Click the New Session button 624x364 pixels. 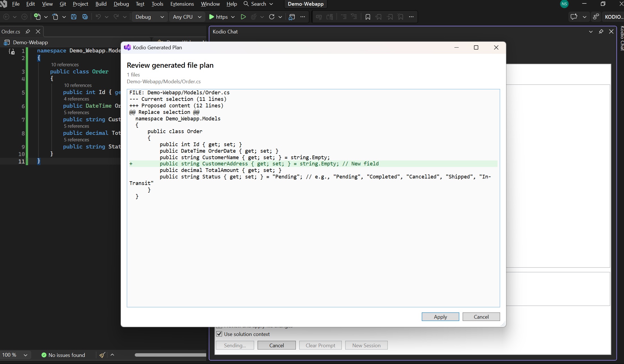click(366, 345)
